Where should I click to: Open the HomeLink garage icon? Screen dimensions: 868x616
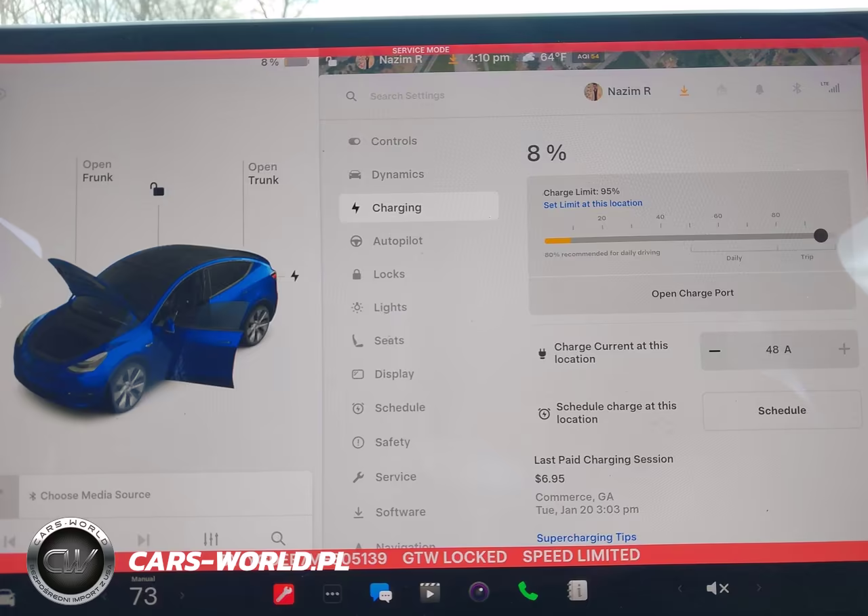point(722,90)
